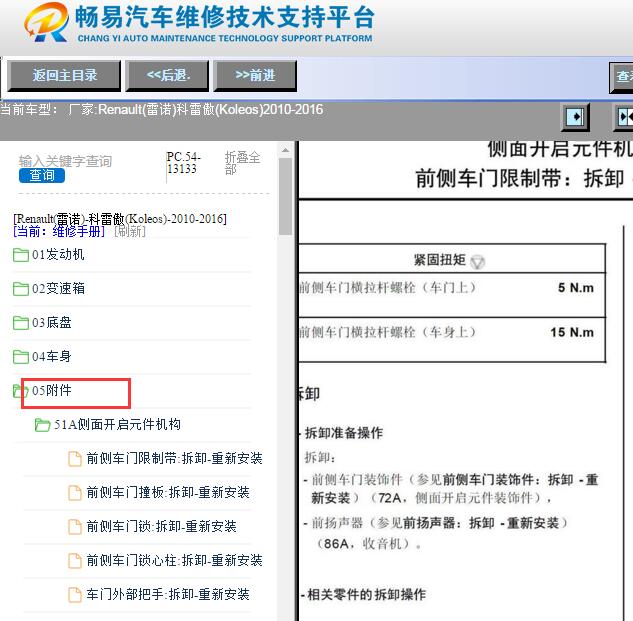Click the folder icon beside 04车身
Viewport: 633px width, 621px height.
tap(21, 357)
